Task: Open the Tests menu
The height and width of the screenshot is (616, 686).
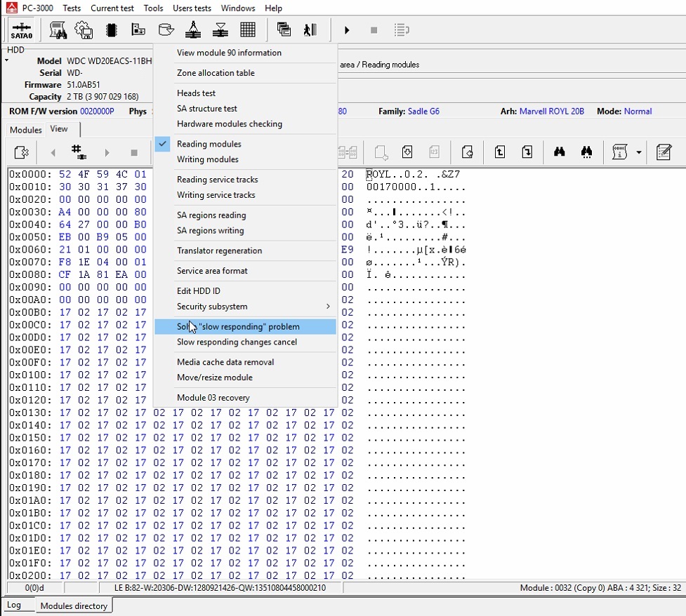Action: point(72,8)
